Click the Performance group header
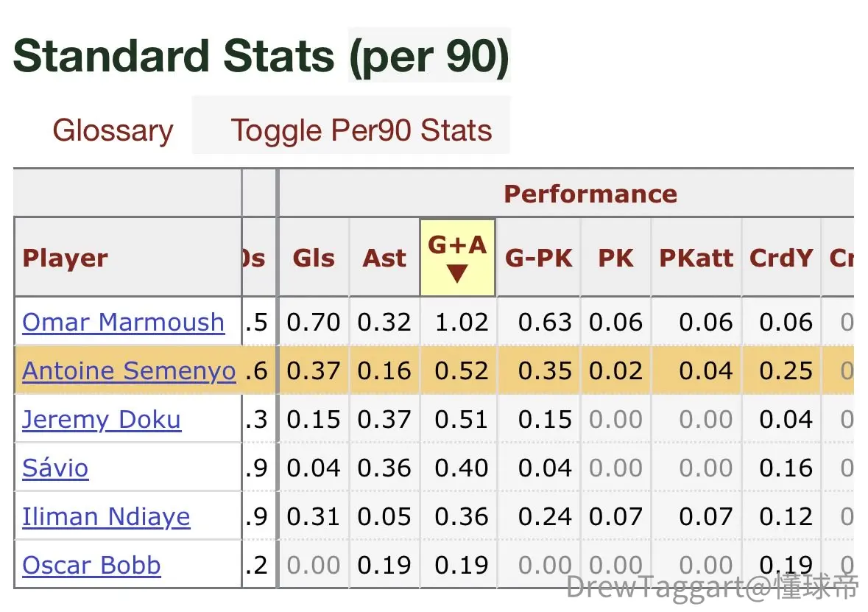 (590, 194)
